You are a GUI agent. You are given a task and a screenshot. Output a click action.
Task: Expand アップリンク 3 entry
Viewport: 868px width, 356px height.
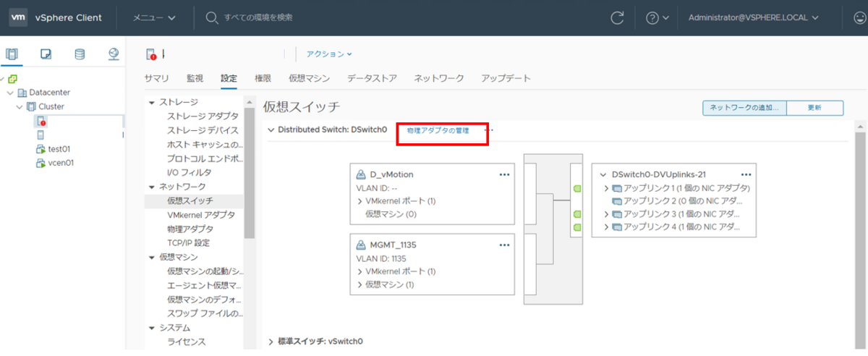[x=606, y=214]
